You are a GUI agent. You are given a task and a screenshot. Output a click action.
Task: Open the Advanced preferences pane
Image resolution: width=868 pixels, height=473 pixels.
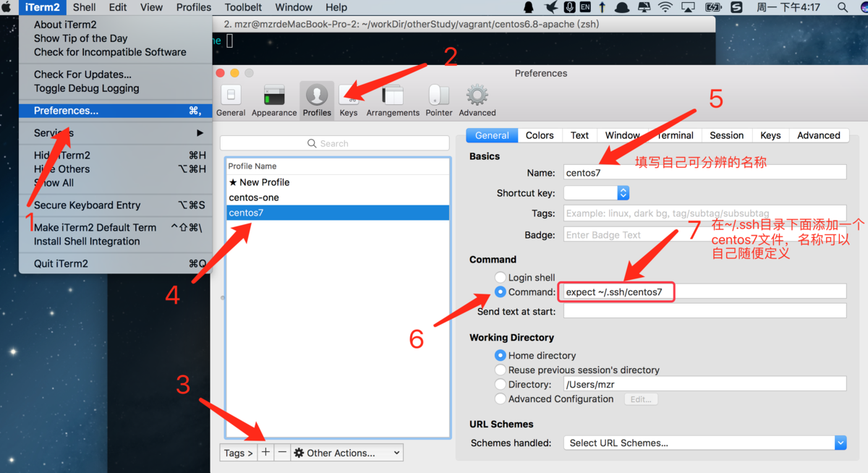[x=477, y=99]
